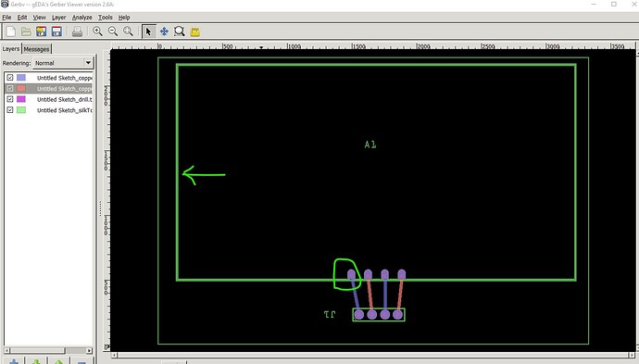Click the Print icon
The height and width of the screenshot is (364, 639).
[77, 31]
